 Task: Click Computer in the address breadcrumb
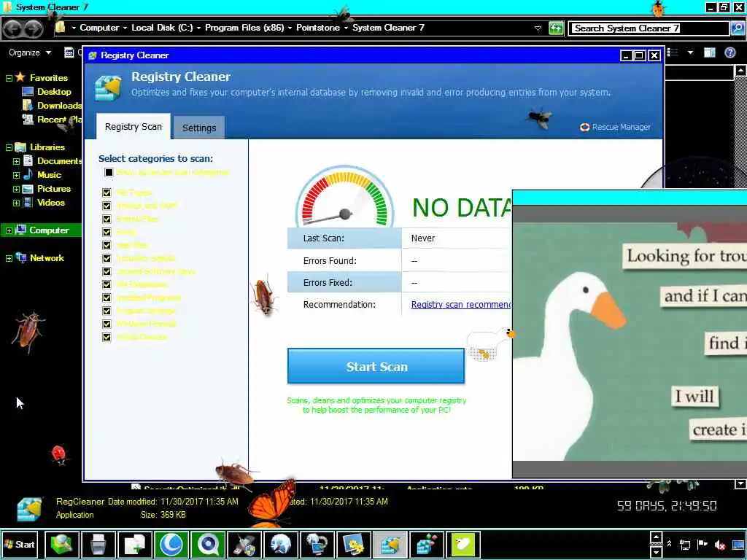coord(99,28)
